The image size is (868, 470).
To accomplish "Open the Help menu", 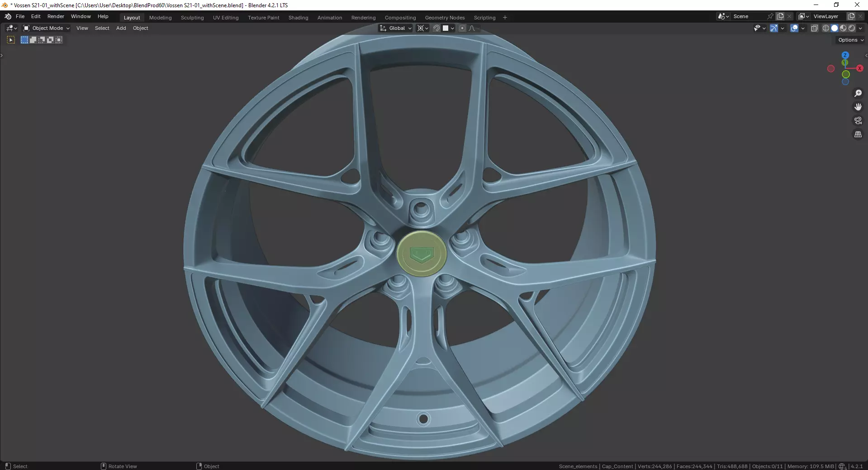I will pyautogui.click(x=103, y=16).
